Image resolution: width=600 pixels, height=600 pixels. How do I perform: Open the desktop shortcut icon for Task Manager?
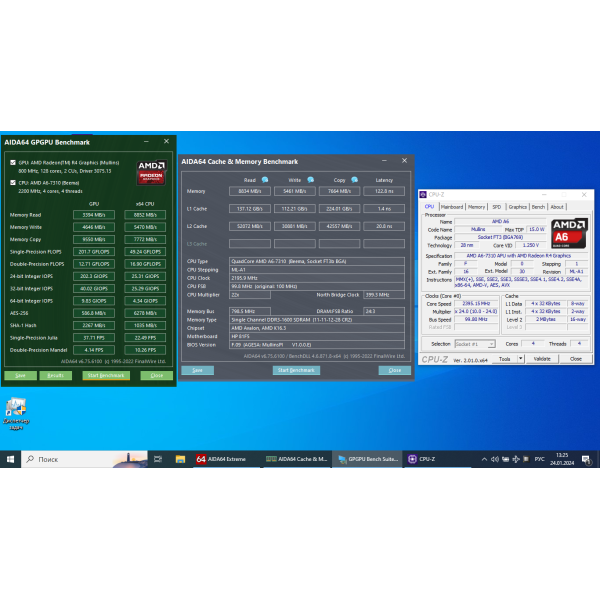16,414
